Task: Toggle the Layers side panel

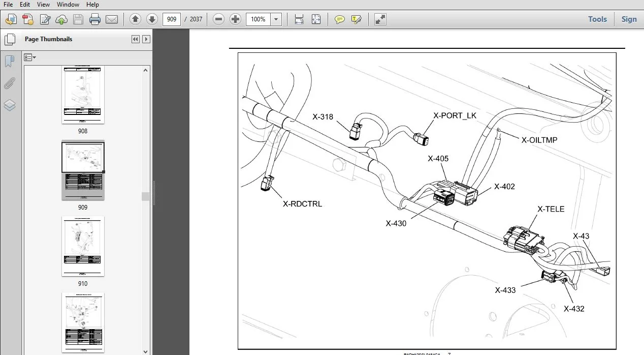Action: click(10, 105)
